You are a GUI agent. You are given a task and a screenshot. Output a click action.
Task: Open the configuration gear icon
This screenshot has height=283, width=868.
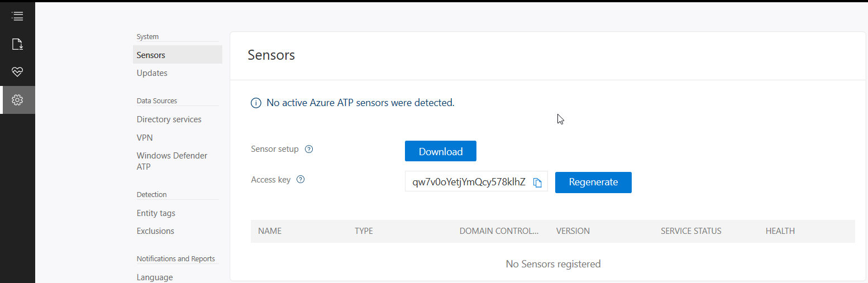pyautogui.click(x=17, y=100)
